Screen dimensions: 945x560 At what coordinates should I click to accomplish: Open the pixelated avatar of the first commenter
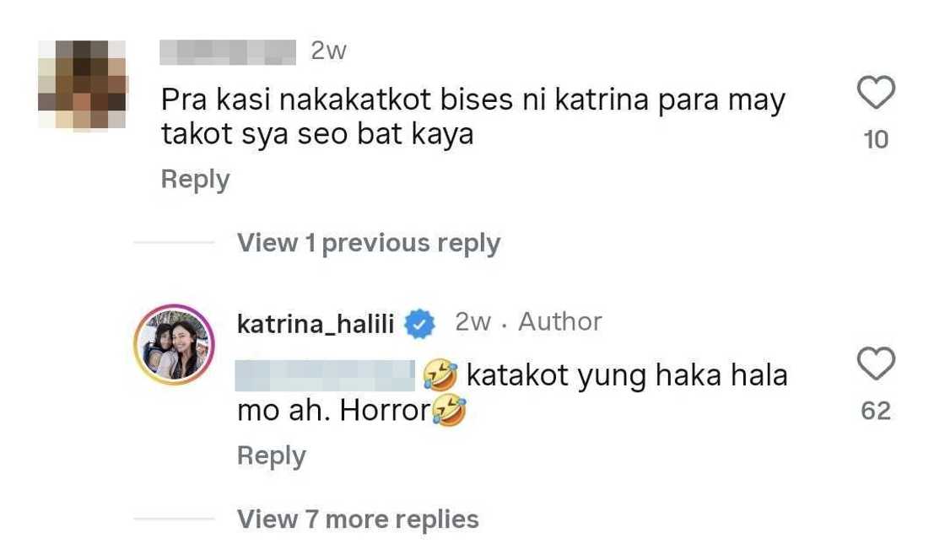[x=83, y=84]
